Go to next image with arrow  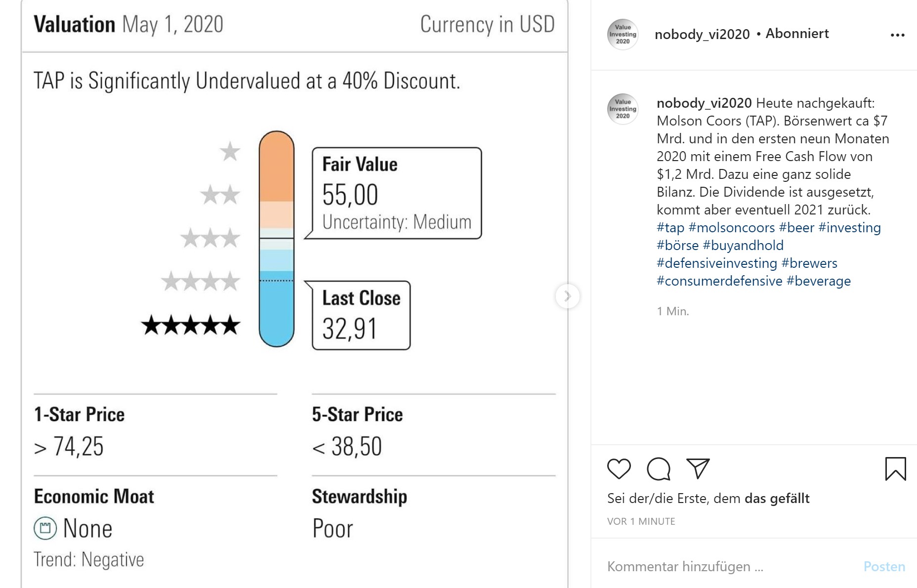pyautogui.click(x=567, y=296)
